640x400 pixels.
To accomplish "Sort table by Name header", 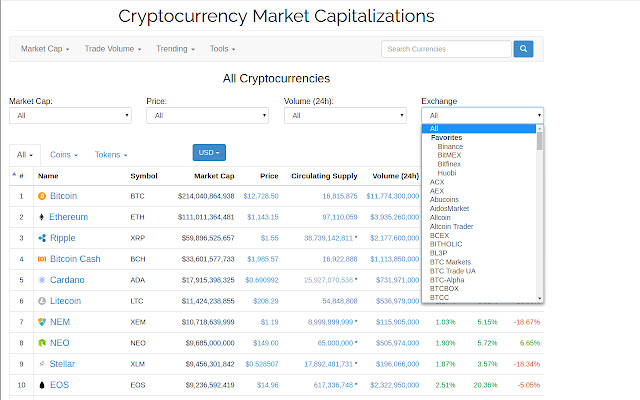I will (x=48, y=176).
